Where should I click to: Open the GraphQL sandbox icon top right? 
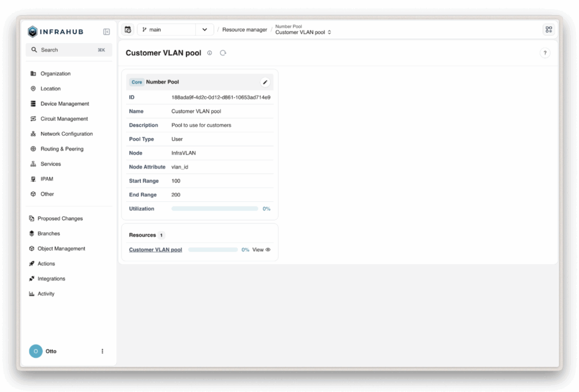(x=548, y=29)
